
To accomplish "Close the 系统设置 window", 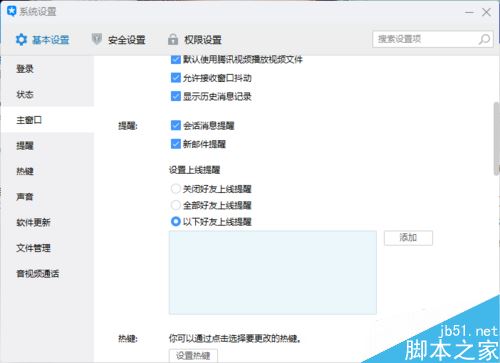I will pos(486,12).
